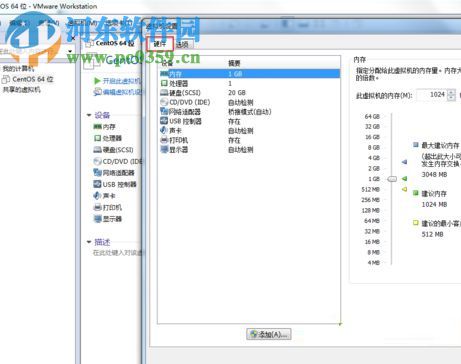Click the memory slider handle at 1 GB
This screenshot has height=364, width=461.
click(392, 179)
